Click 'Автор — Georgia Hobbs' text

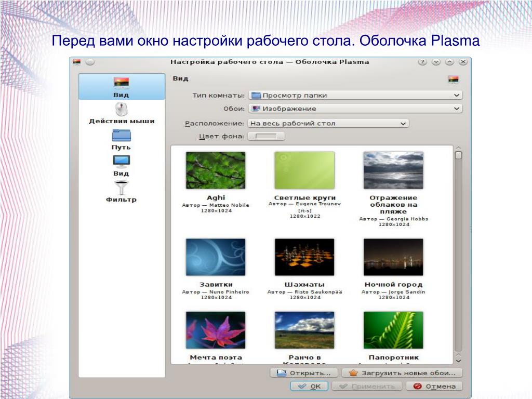click(x=394, y=219)
